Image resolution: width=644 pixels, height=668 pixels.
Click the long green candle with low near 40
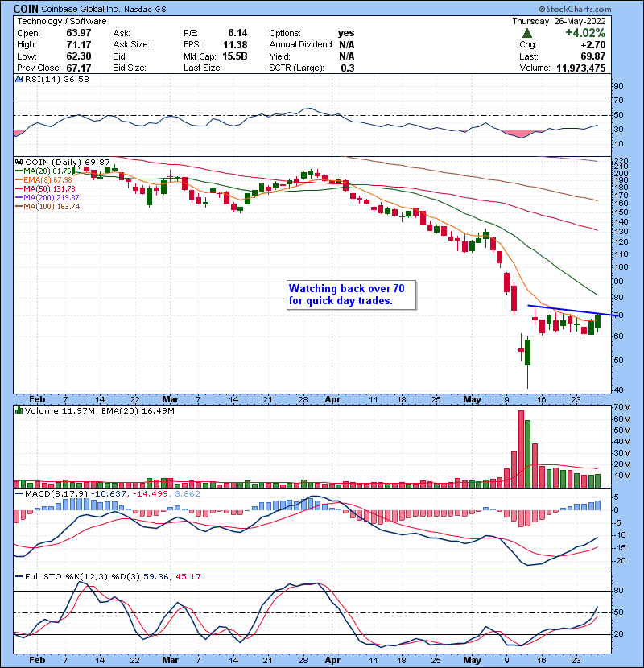pyautogui.click(x=527, y=352)
